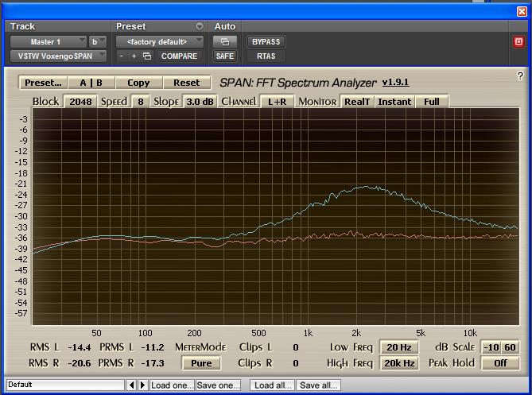
Task: Open the preset settings copy icon
Action: coord(147,56)
